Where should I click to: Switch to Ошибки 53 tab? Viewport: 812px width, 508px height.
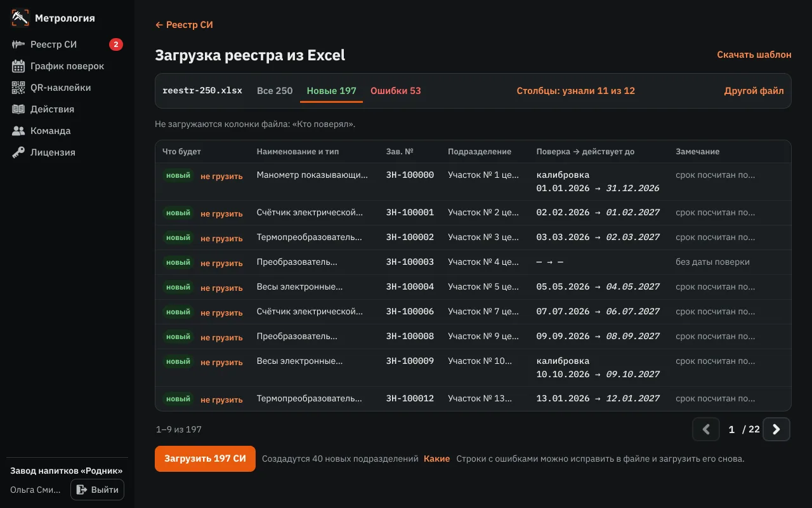pos(396,91)
